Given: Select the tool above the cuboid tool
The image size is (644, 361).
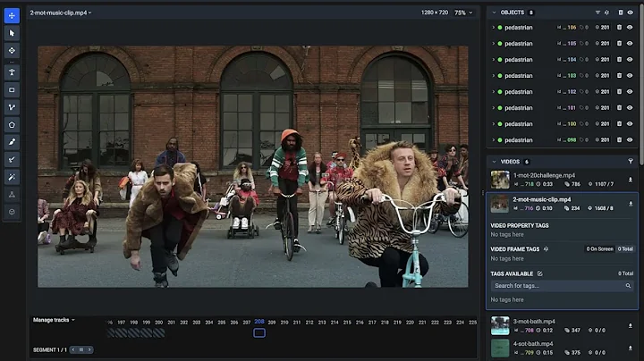Looking at the screenshot, I should click(x=12, y=195).
